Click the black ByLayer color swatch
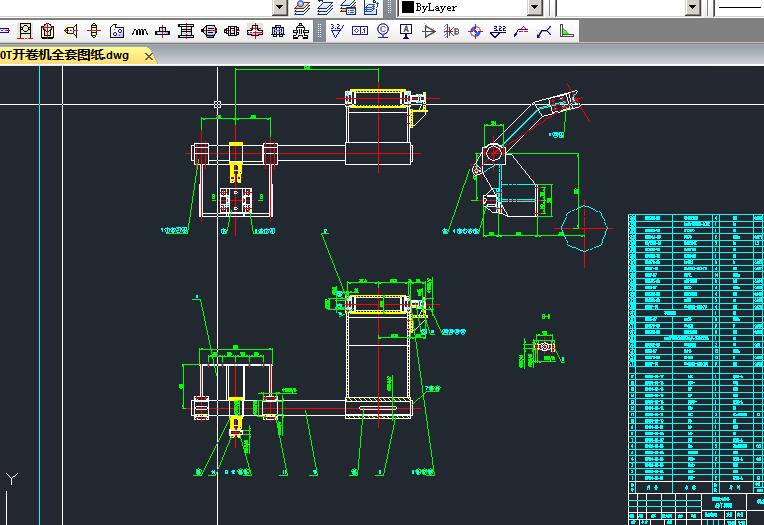764x525 pixels. (408, 7)
